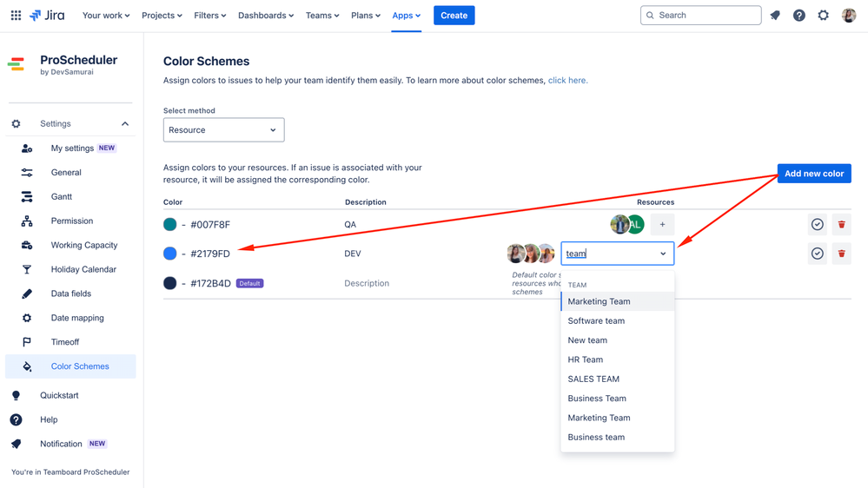Go to Jira home via logo
This screenshot has width=868, height=488.
pyautogui.click(x=47, y=16)
